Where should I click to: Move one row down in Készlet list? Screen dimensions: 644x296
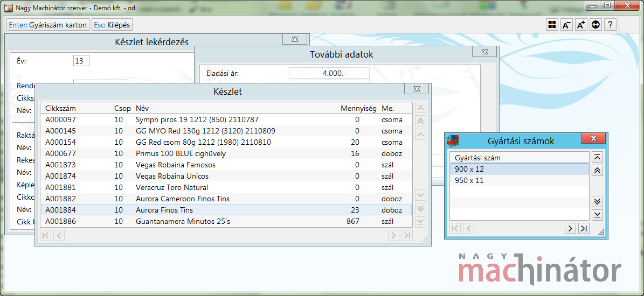click(x=420, y=194)
